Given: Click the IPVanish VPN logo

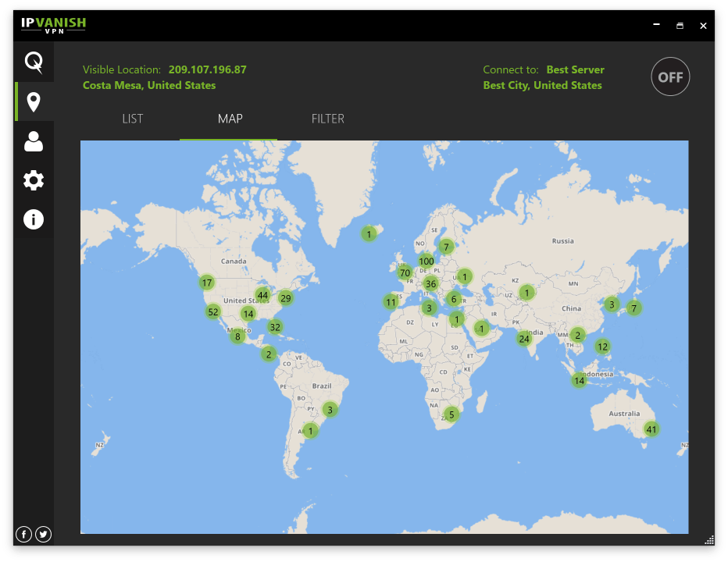Looking at the screenshot, I should (53, 25).
